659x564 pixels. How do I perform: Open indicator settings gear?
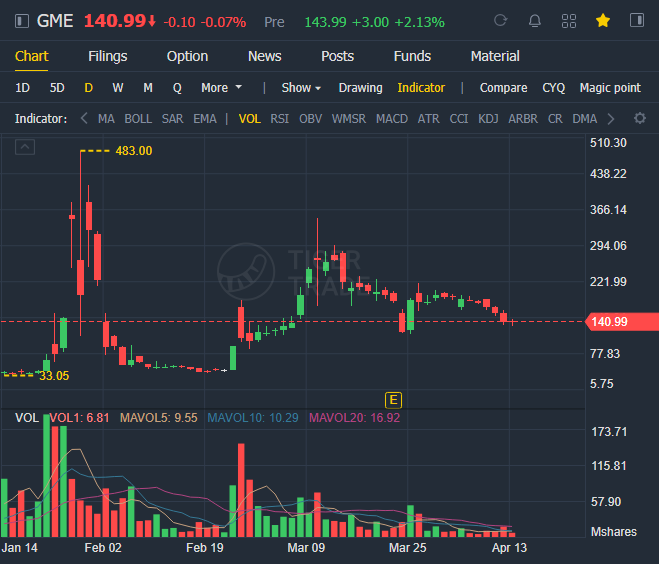pyautogui.click(x=640, y=119)
